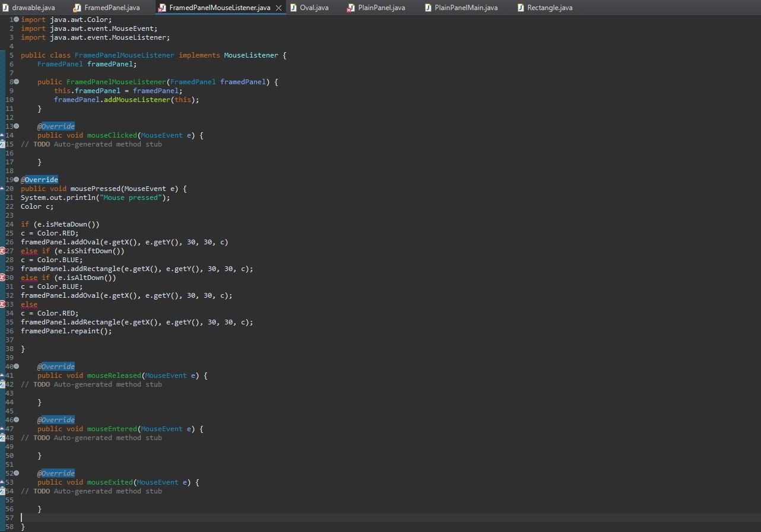Click the override indicator arrow on line 20
Image resolution: width=761 pixels, height=532 pixels.
pyautogui.click(x=2, y=189)
